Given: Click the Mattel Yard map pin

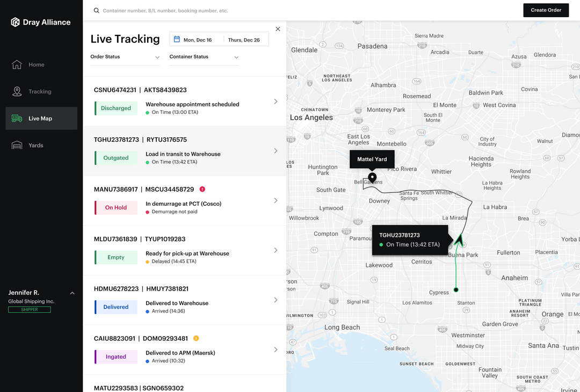Looking at the screenshot, I should 372,177.
